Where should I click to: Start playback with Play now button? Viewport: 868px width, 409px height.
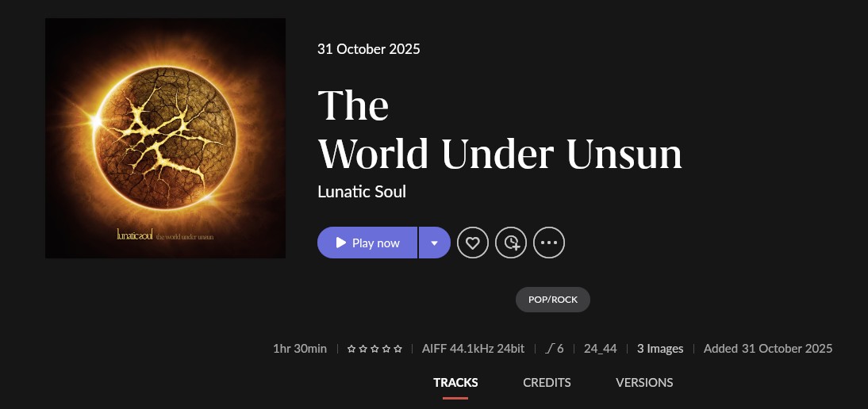pos(367,243)
